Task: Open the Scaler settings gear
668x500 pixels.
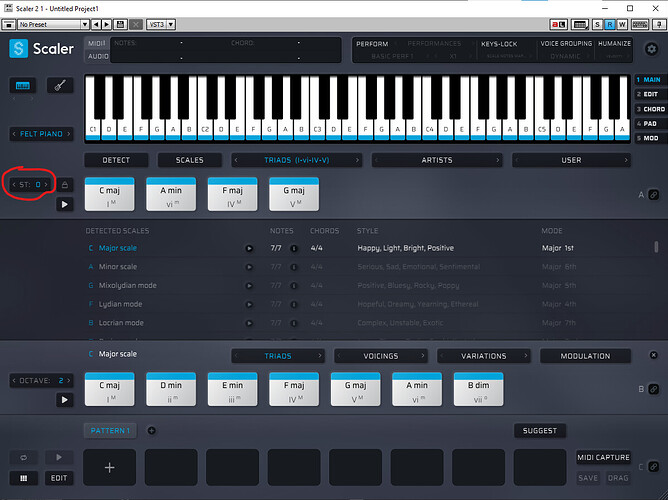Action: coord(651,49)
